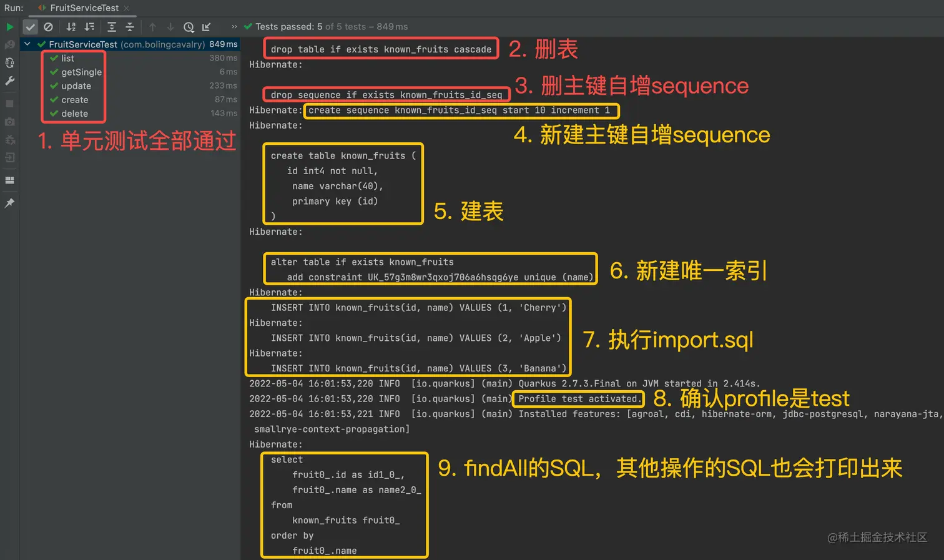Click the 'primary key (id)' line
Screen dimensions: 944x560
(x=335, y=202)
